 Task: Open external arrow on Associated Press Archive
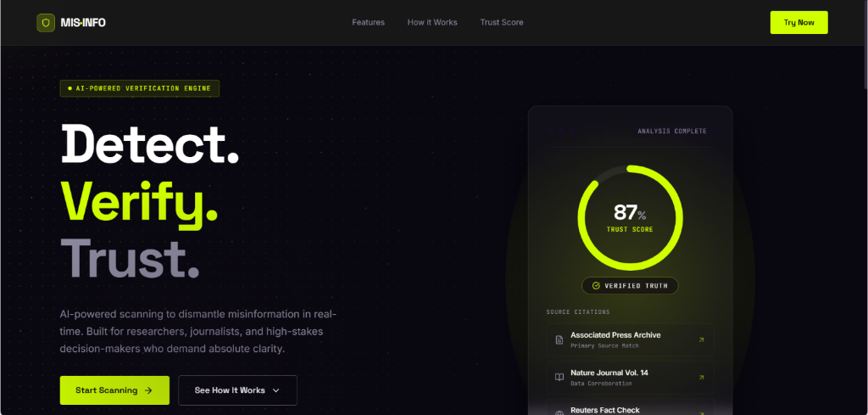[701, 339]
